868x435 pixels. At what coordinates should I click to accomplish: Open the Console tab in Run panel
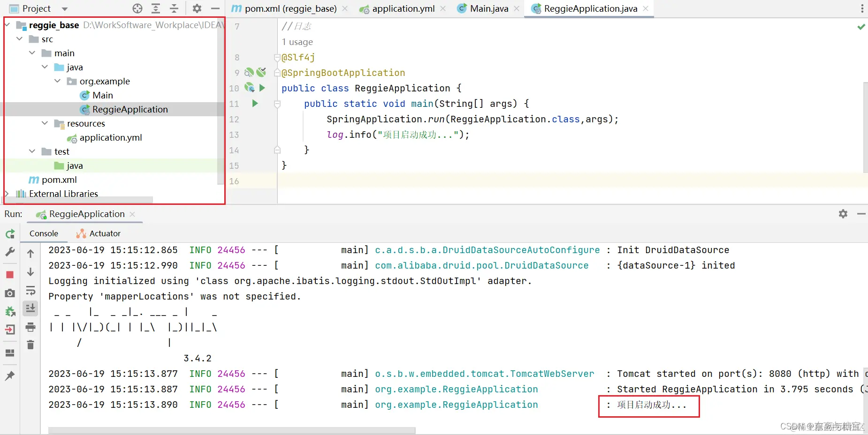point(44,233)
